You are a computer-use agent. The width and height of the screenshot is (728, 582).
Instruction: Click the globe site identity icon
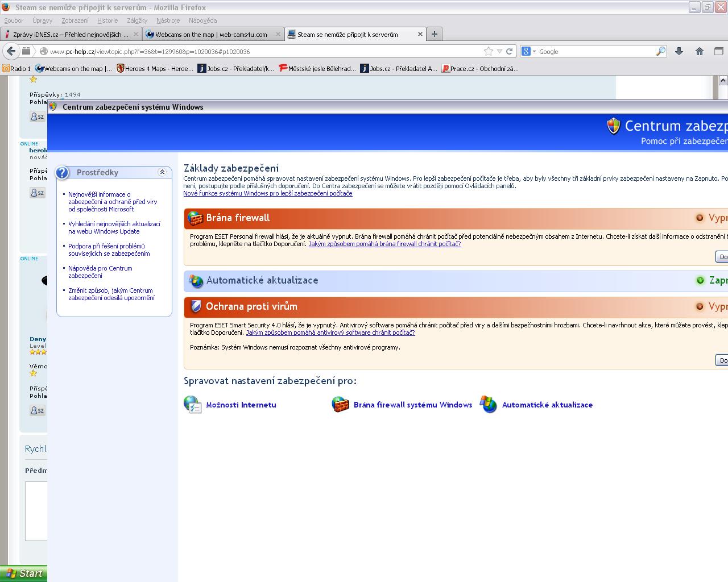tap(43, 51)
